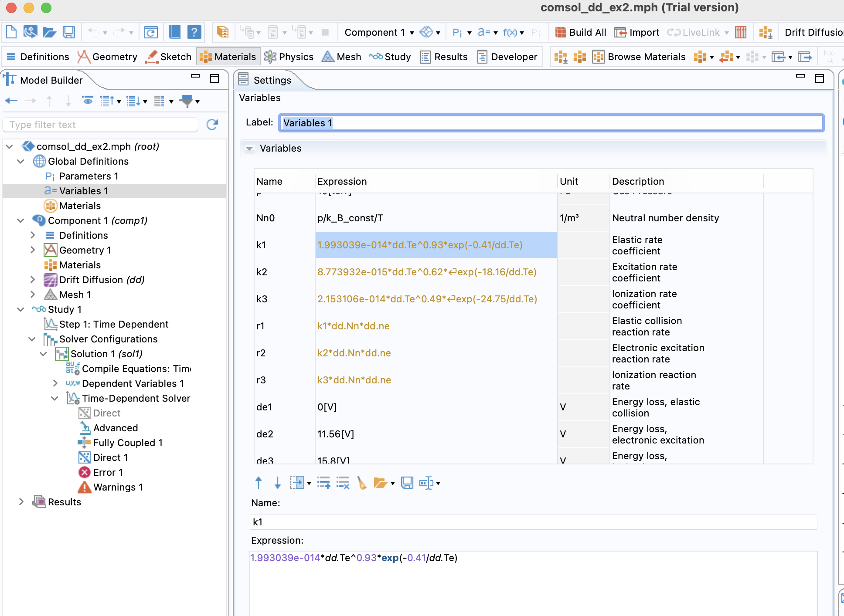844x616 pixels.
Task: Select the Error 1 node in the tree
Action: tap(108, 472)
